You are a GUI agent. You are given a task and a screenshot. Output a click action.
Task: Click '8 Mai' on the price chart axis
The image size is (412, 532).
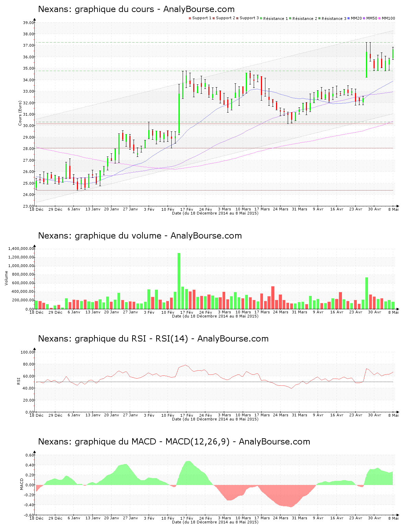tap(393, 209)
